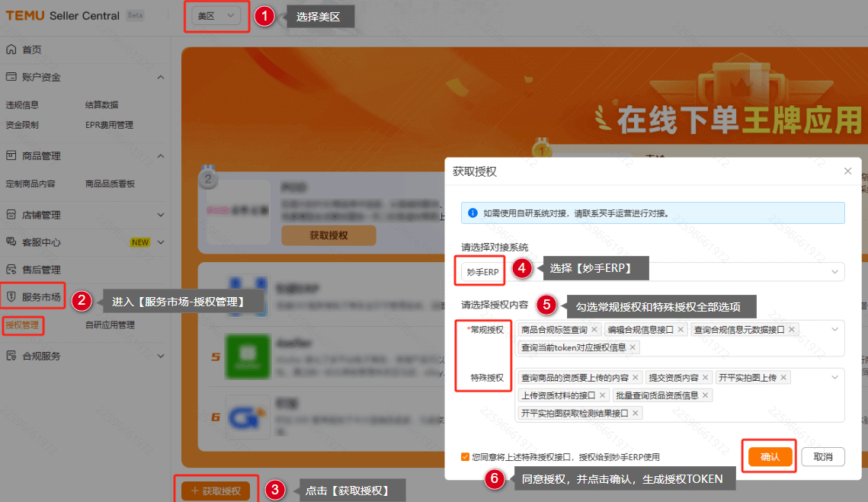Collapse the 商品管理 section chevron
868x502 pixels.
[161, 155]
